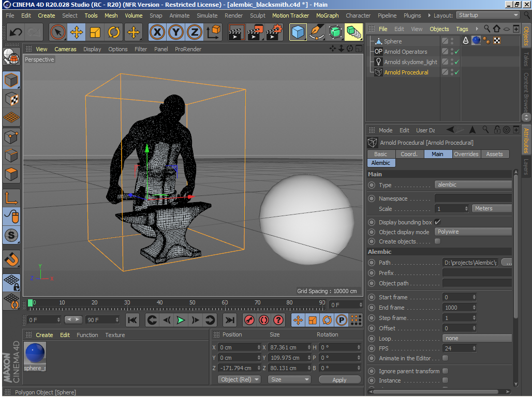Open the Layout Startup dropdown

coord(488,16)
